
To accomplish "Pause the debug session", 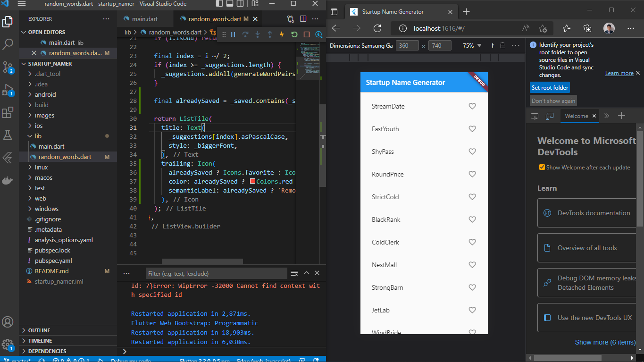I will tap(233, 34).
